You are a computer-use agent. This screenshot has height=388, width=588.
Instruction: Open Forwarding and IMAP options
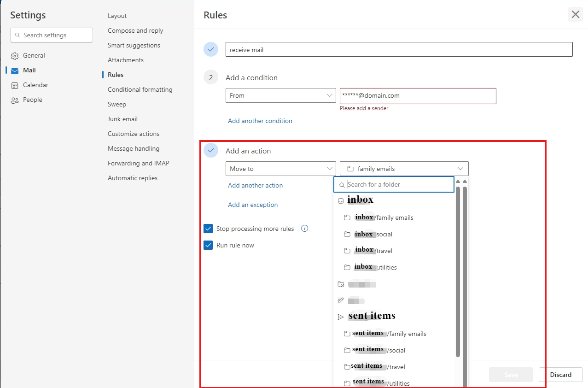139,163
